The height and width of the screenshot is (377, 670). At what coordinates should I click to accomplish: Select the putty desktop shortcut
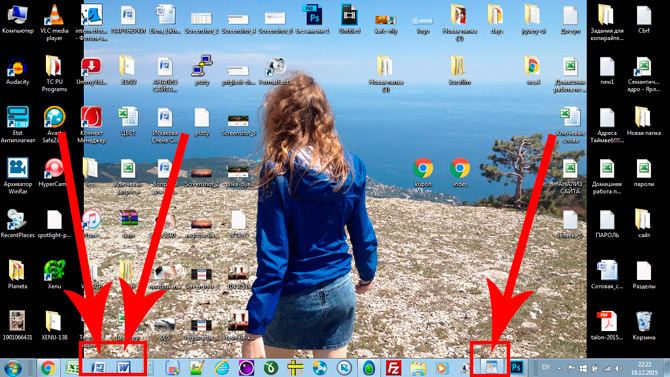(202, 71)
